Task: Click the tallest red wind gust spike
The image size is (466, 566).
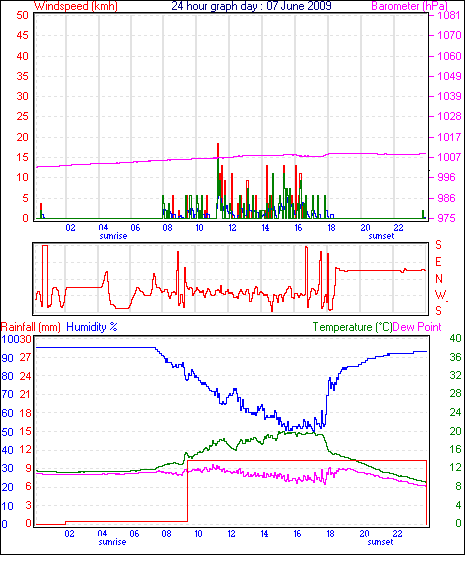Action: click(218, 151)
